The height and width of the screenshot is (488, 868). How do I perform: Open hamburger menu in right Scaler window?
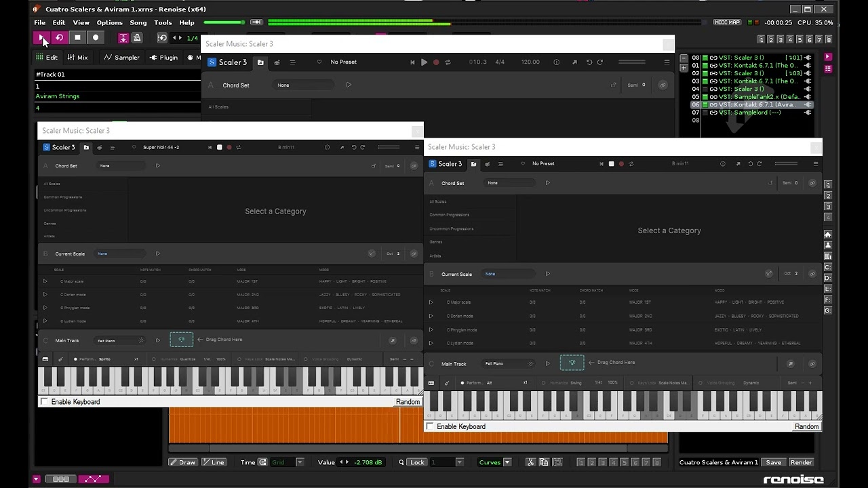point(816,164)
